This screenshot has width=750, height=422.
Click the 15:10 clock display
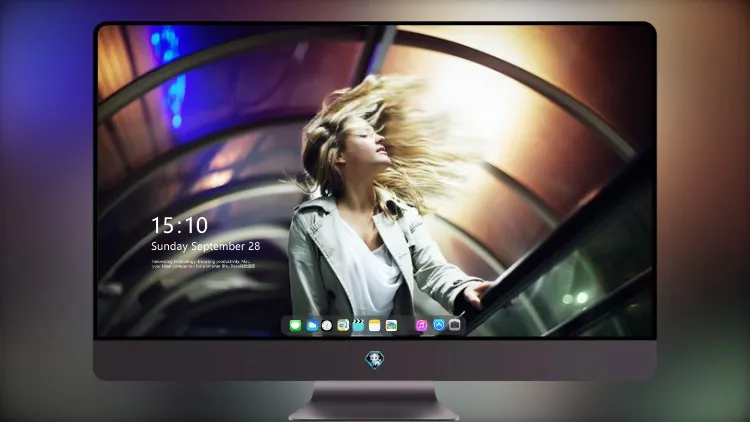click(x=179, y=225)
